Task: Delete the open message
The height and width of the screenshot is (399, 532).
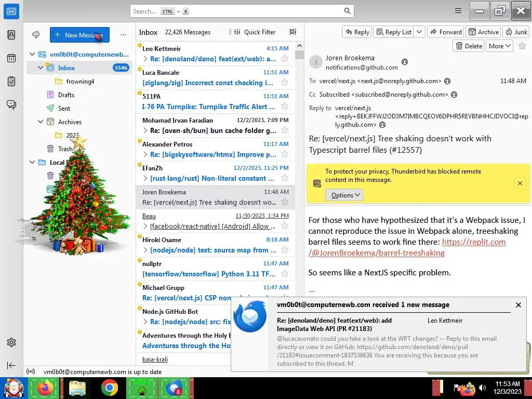Action: tap(469, 46)
